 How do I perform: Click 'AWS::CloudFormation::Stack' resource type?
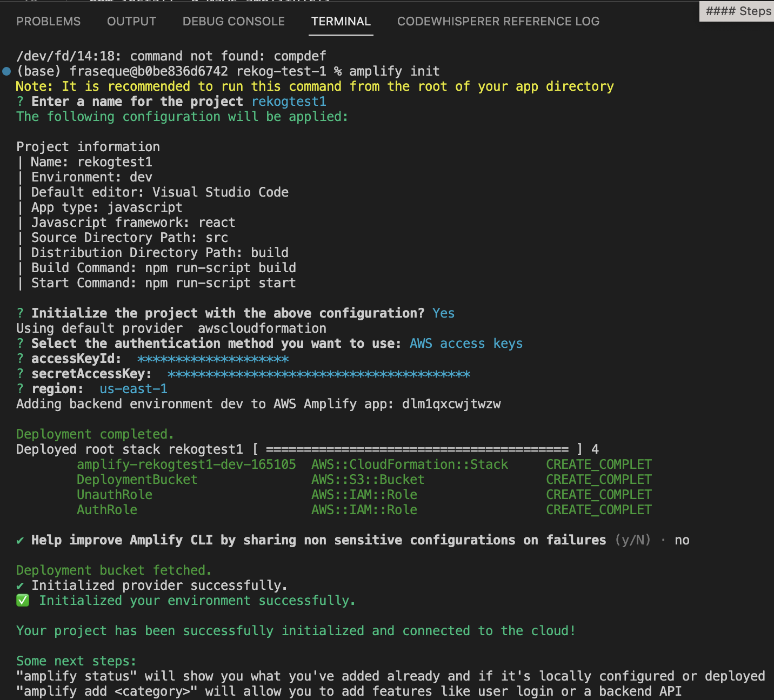pyautogui.click(x=410, y=465)
